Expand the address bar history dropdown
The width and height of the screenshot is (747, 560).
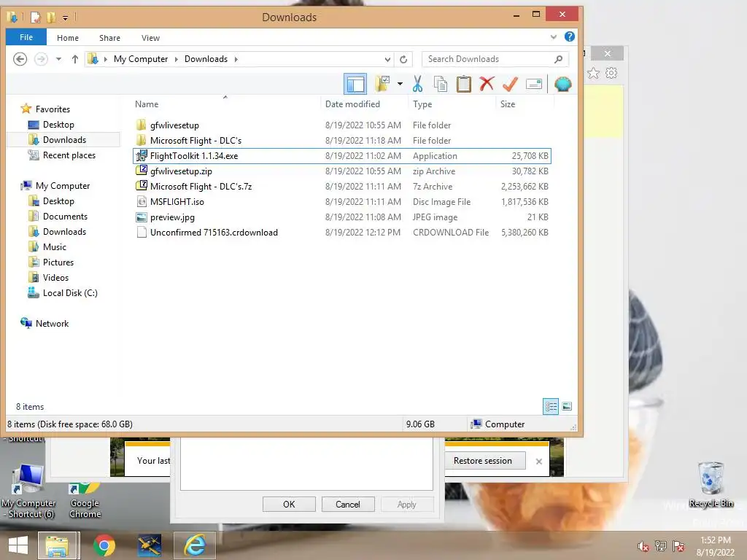coord(388,59)
